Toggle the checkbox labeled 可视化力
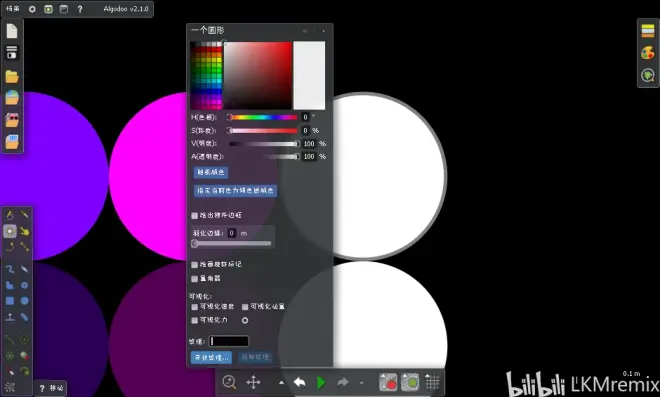Image resolution: width=660 pixels, height=397 pixels. pos(194,320)
